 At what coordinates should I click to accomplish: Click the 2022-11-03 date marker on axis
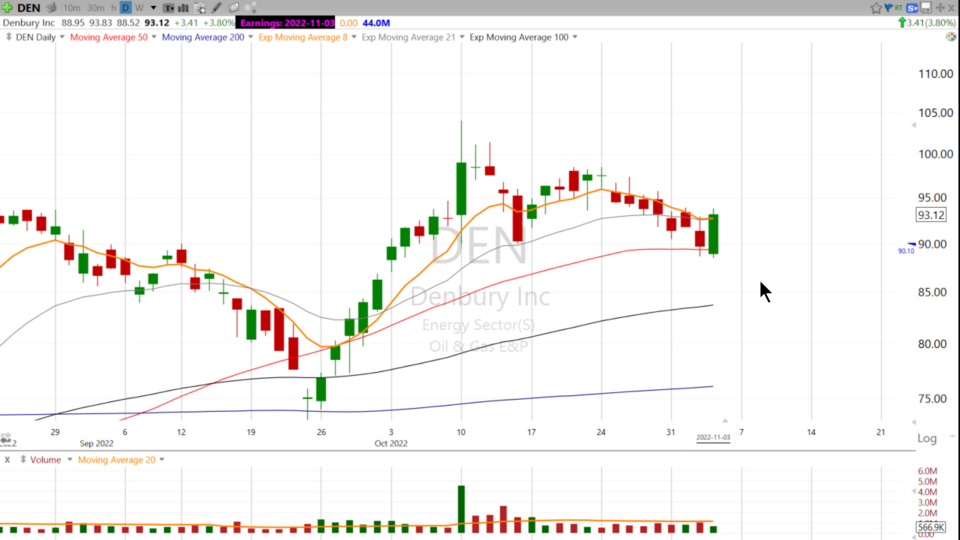pos(713,438)
